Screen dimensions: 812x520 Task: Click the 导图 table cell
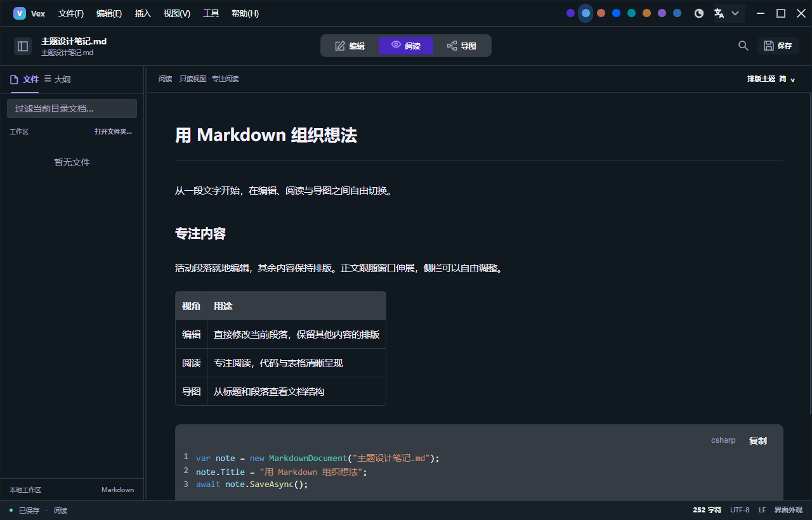coord(191,391)
